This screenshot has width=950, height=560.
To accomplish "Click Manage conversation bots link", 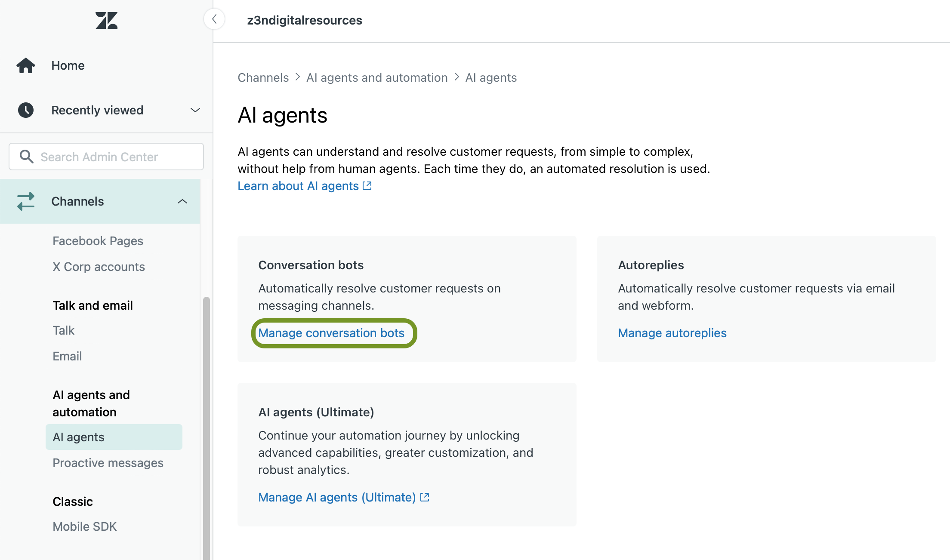I will pyautogui.click(x=332, y=332).
